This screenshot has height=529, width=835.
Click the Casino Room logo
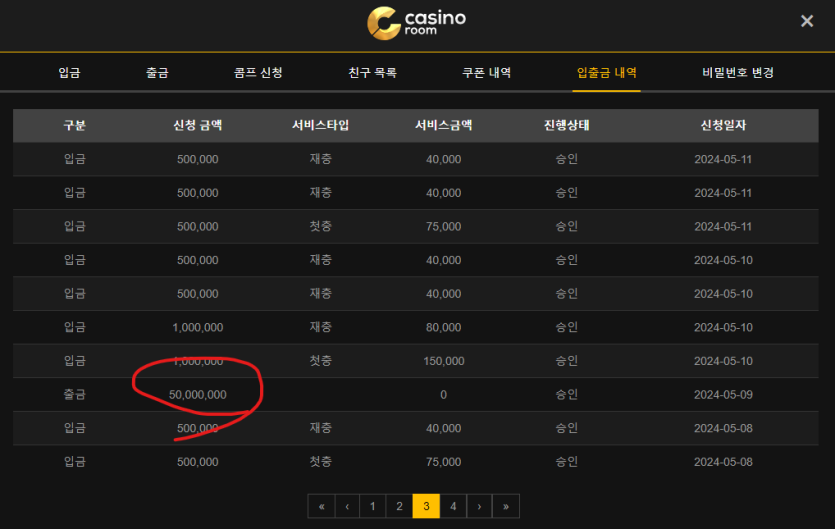pyautogui.click(x=416, y=24)
